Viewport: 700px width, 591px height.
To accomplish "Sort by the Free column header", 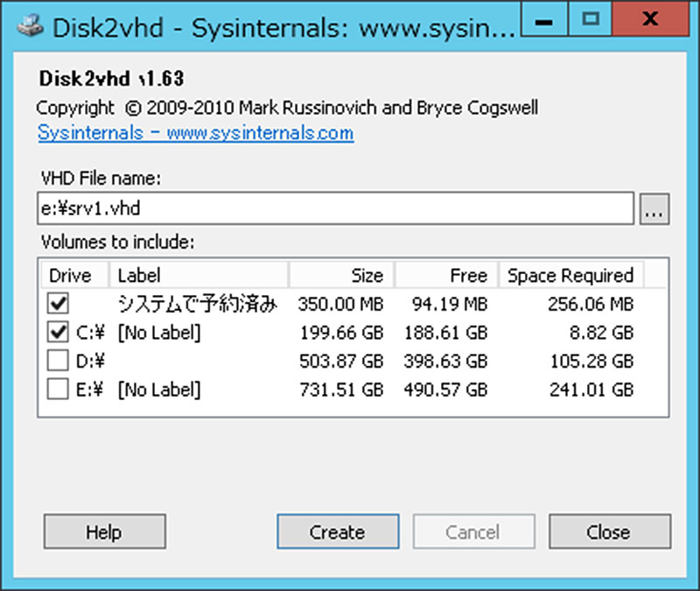I will [x=446, y=275].
